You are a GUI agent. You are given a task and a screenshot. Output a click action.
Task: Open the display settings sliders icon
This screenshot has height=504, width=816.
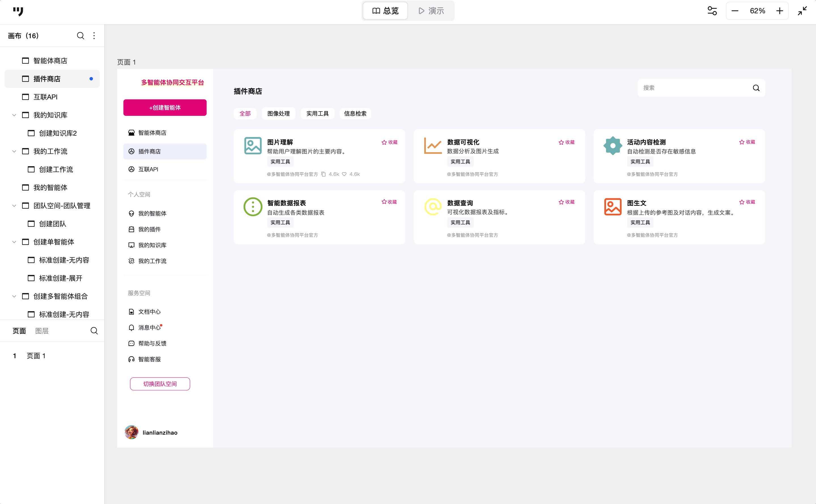click(x=712, y=11)
